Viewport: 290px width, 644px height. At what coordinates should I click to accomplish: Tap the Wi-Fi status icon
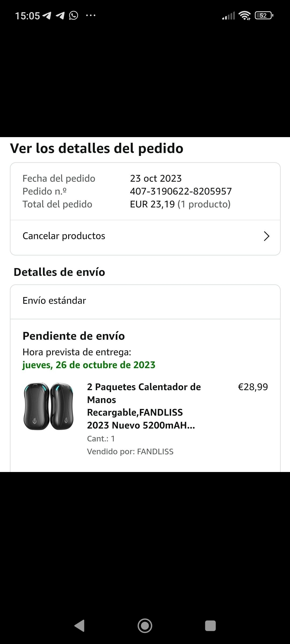(x=244, y=16)
